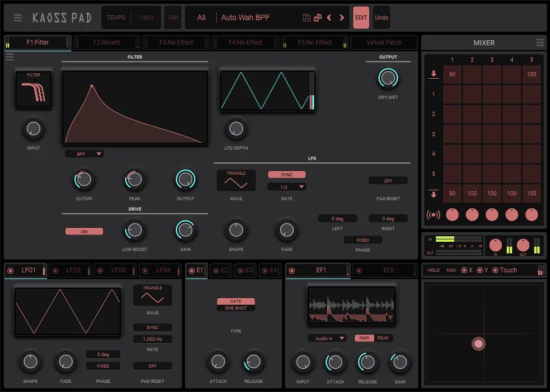
Task: Click the save-as preset copy icon
Action: [317, 18]
